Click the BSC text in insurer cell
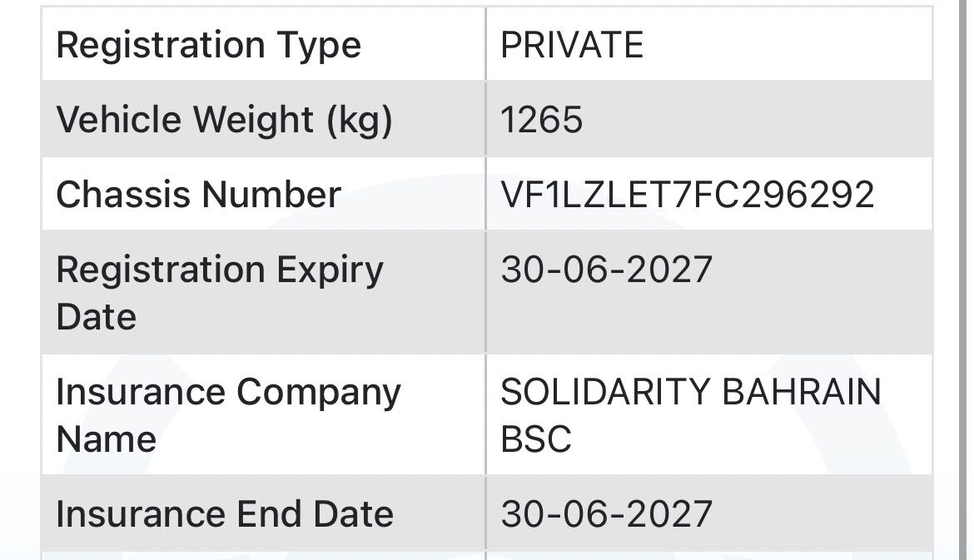974x560 pixels. pos(536,439)
